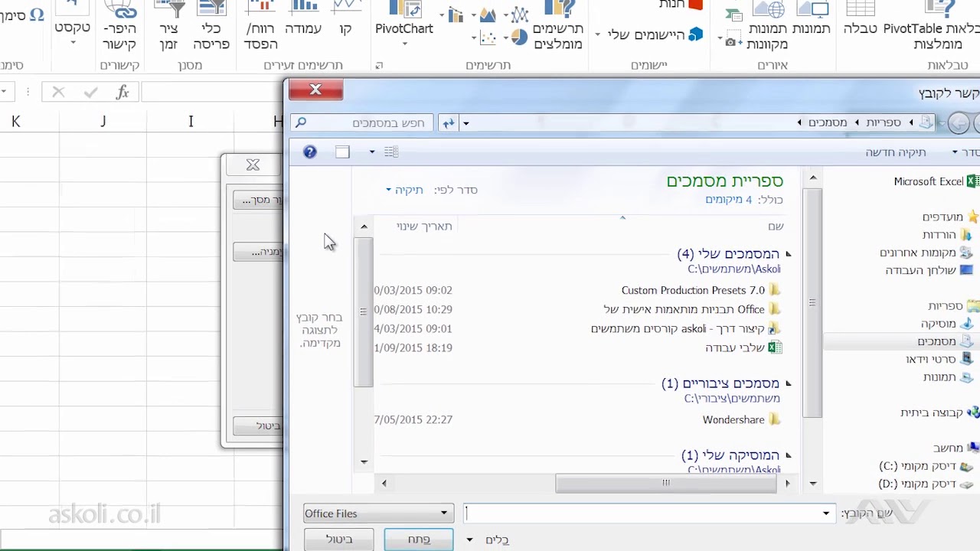Insert Pictures (תמונות) from the ribbon

point(812,19)
